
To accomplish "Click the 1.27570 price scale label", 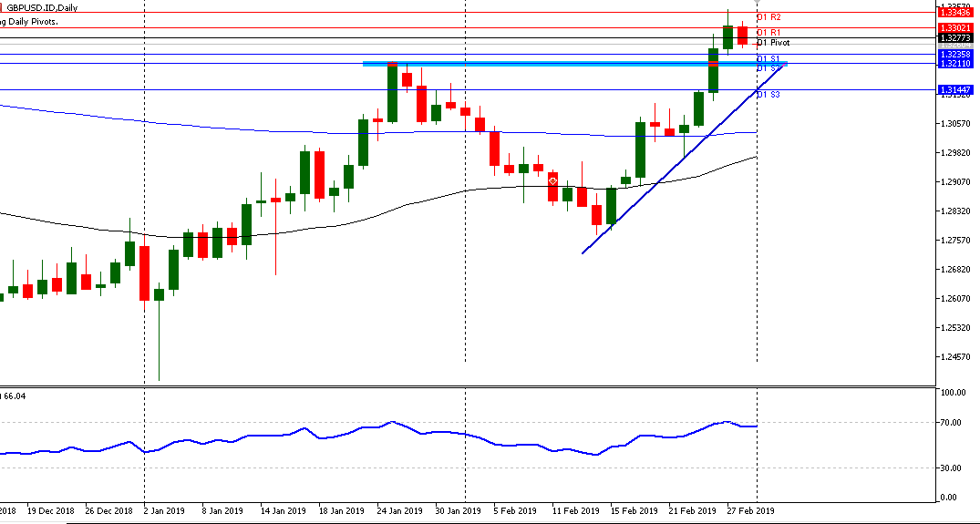I will [x=955, y=241].
